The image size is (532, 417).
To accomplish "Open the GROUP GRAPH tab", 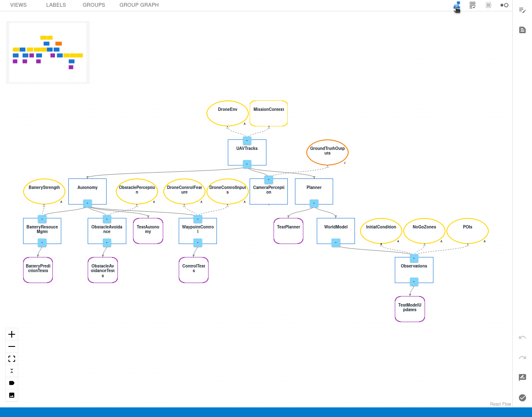I will click(x=139, y=5).
